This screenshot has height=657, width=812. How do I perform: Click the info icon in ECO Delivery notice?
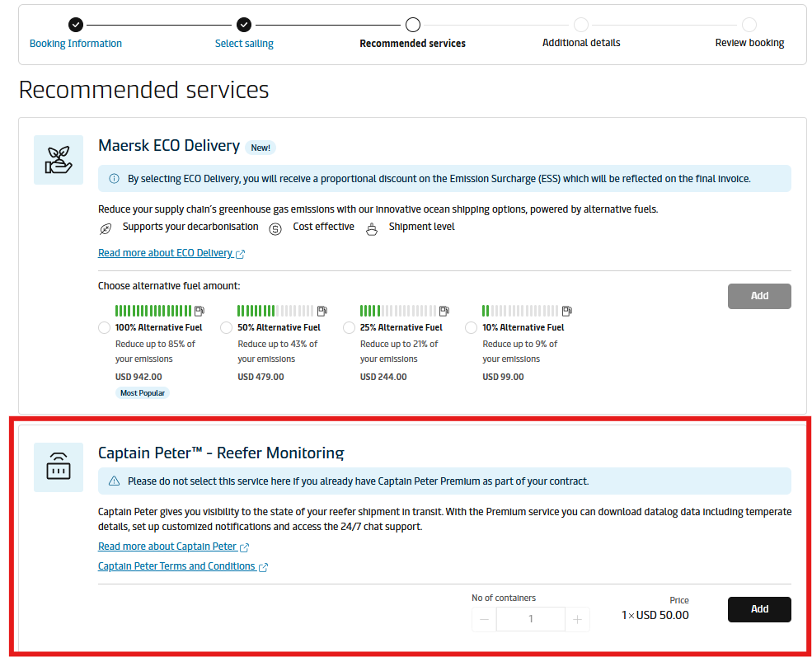[114, 179]
